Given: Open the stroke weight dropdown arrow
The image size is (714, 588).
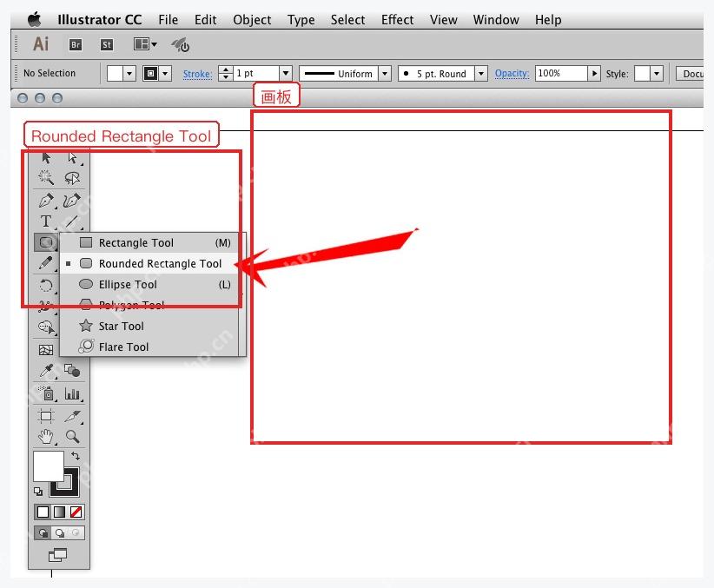Looking at the screenshot, I should pos(286,73).
